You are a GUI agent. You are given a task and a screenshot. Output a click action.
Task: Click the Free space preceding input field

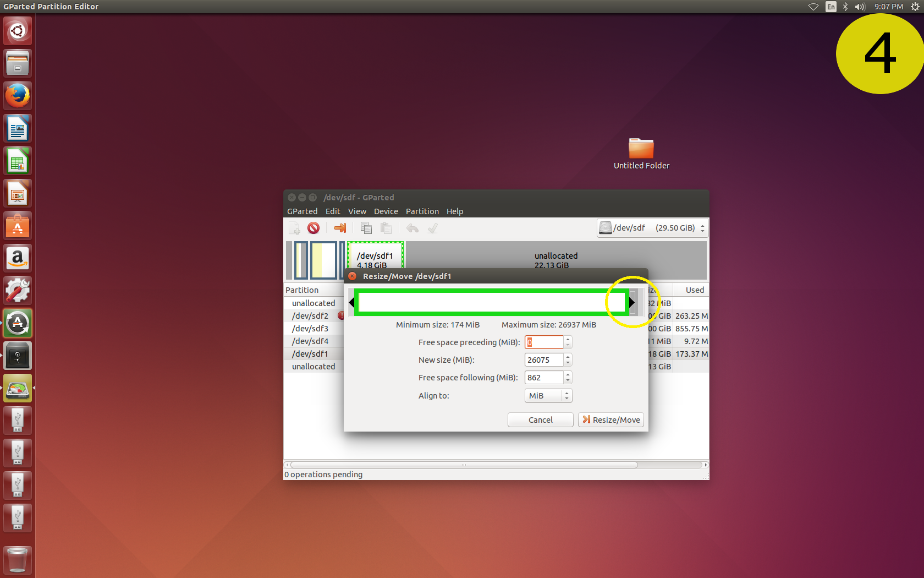point(544,342)
